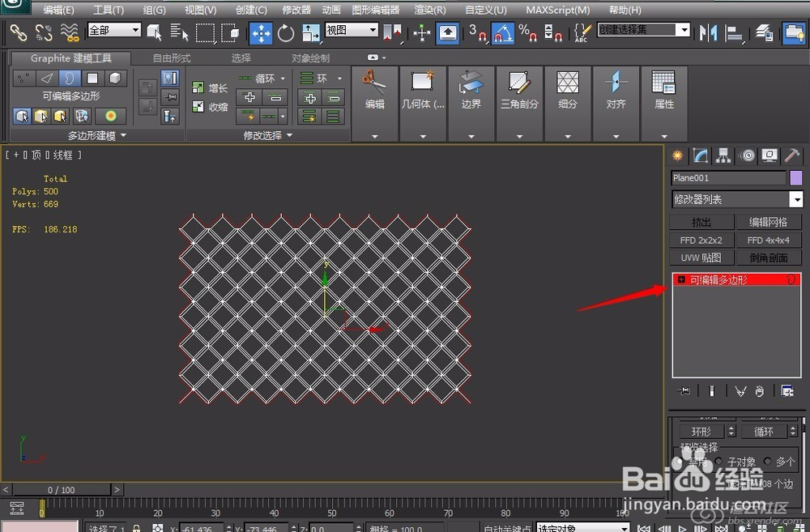Select the 多个 preview selection radio

click(x=767, y=462)
